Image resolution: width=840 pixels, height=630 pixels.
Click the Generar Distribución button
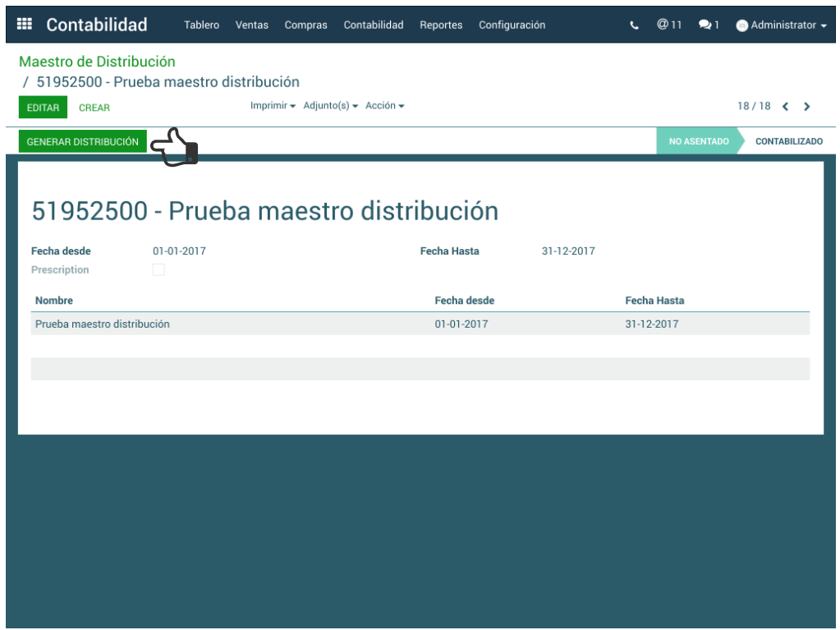click(x=82, y=142)
